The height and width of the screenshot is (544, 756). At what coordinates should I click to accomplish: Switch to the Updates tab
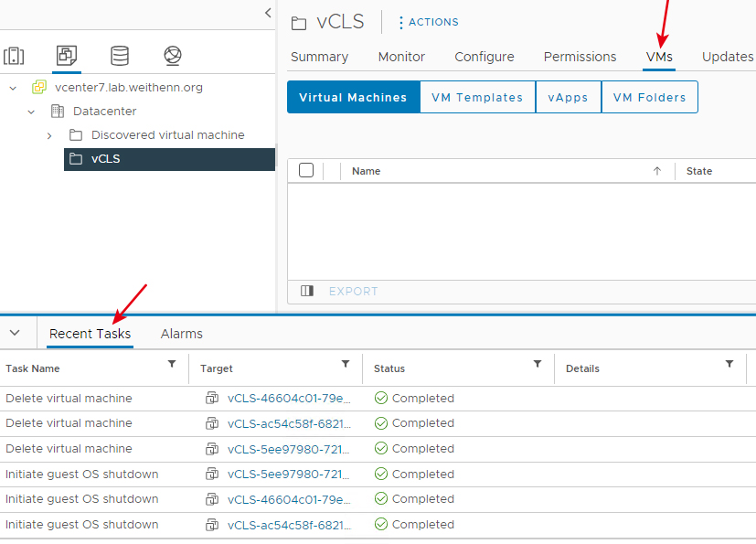point(727,57)
